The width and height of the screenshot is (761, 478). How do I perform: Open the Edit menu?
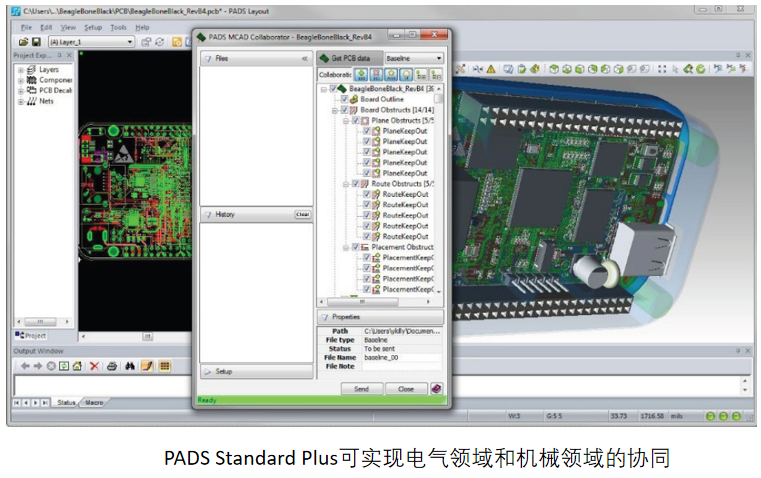[x=46, y=28]
